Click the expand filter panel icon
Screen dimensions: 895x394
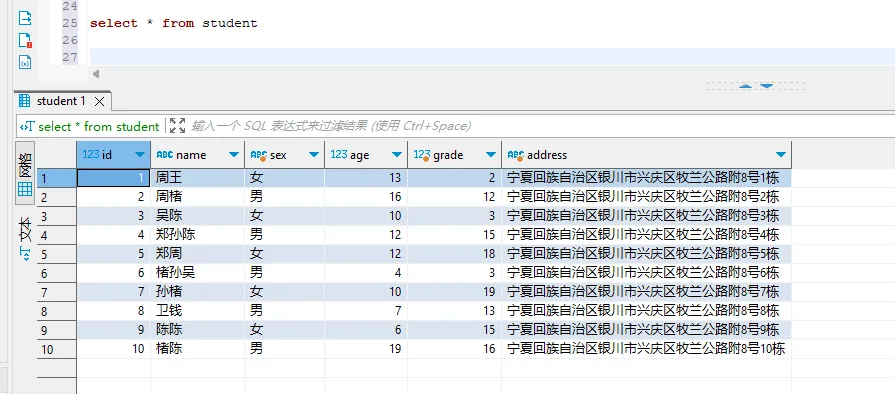178,126
